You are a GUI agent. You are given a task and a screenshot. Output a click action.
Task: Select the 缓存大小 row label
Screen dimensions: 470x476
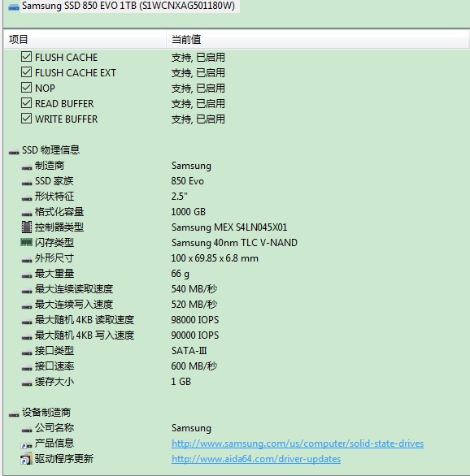tap(54, 381)
